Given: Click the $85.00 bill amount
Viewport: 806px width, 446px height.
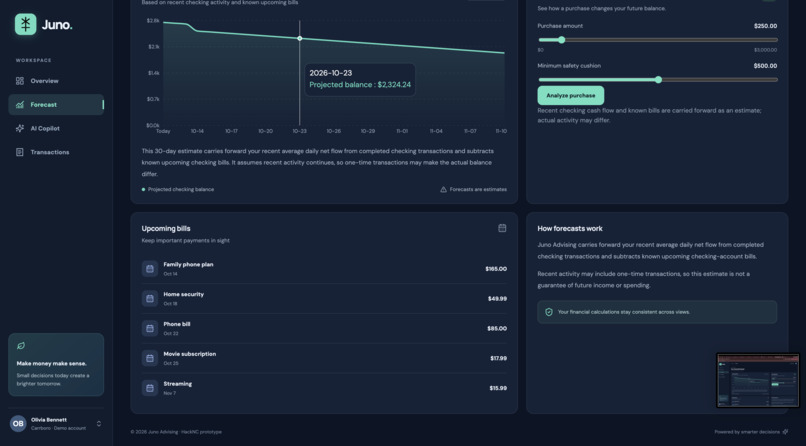Looking at the screenshot, I should pyautogui.click(x=497, y=328).
